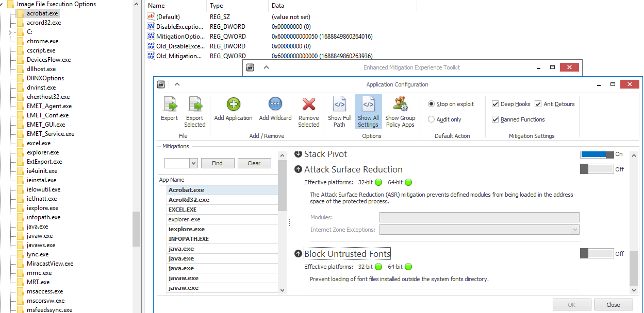Click the Modules input field
This screenshot has width=644, height=313.
click(479, 217)
